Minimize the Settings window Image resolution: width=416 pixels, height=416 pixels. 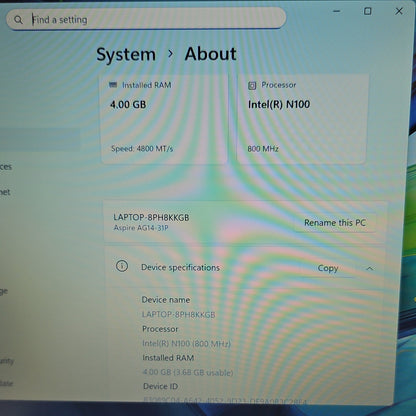(x=337, y=11)
